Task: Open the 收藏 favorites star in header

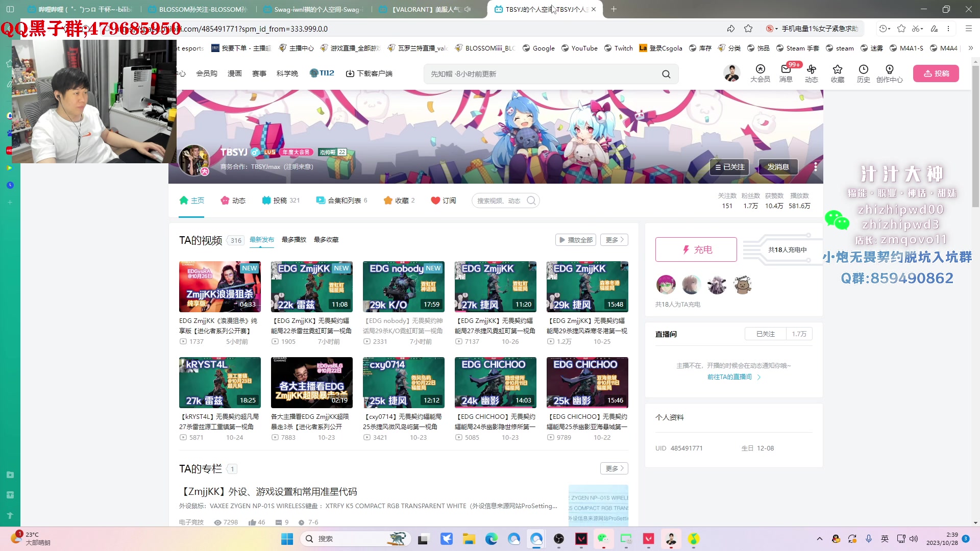Action: coord(838,73)
